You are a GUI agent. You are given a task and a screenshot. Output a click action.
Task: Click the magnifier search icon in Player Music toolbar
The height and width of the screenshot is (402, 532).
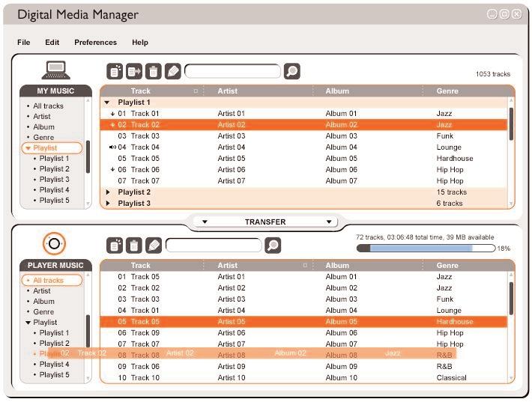coord(273,246)
